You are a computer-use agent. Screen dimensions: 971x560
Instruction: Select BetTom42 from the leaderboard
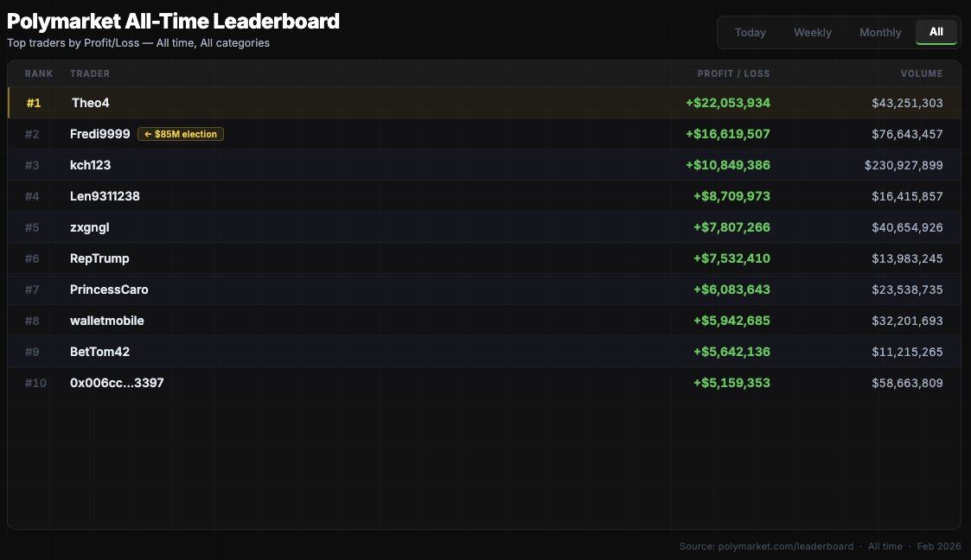tap(99, 352)
